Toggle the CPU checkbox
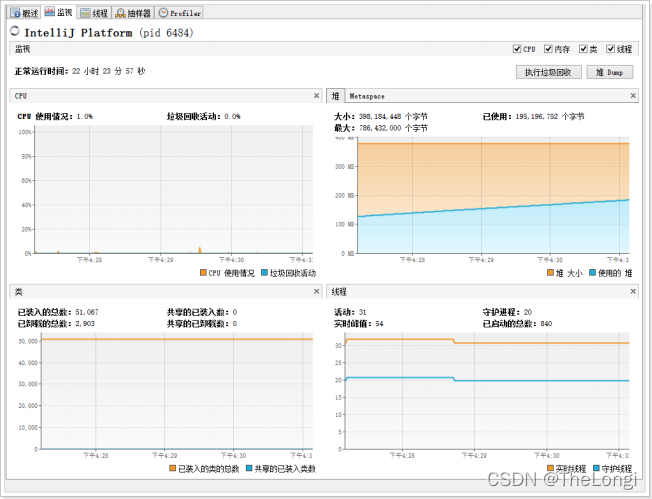652x499 pixels. click(517, 49)
